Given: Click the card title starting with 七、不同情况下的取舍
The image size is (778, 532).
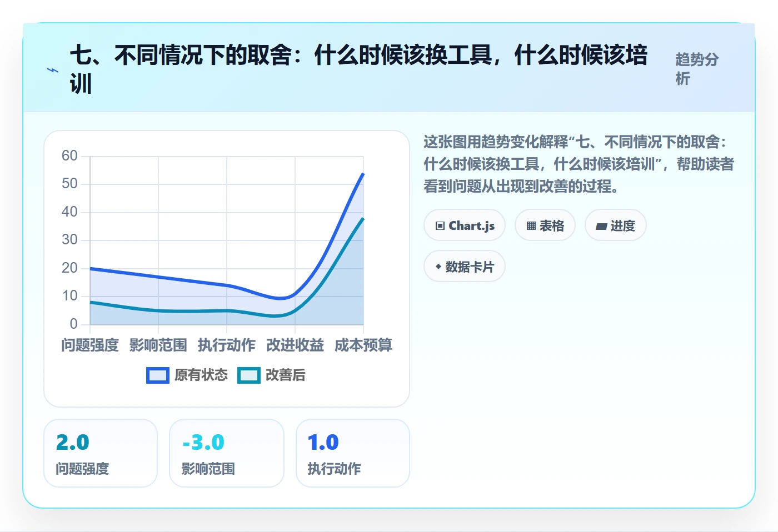Looking at the screenshot, I should coord(358,69).
